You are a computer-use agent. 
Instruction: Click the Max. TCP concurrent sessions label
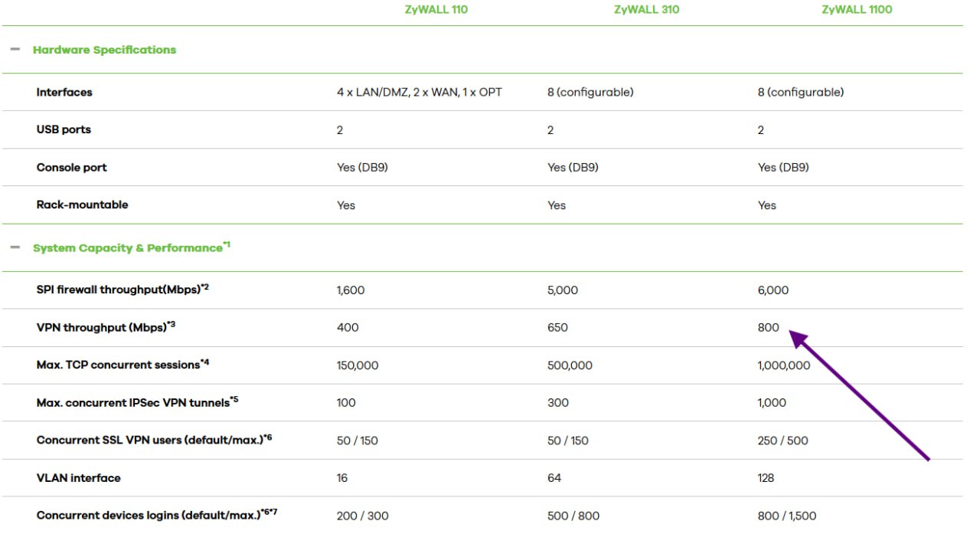click(x=122, y=365)
